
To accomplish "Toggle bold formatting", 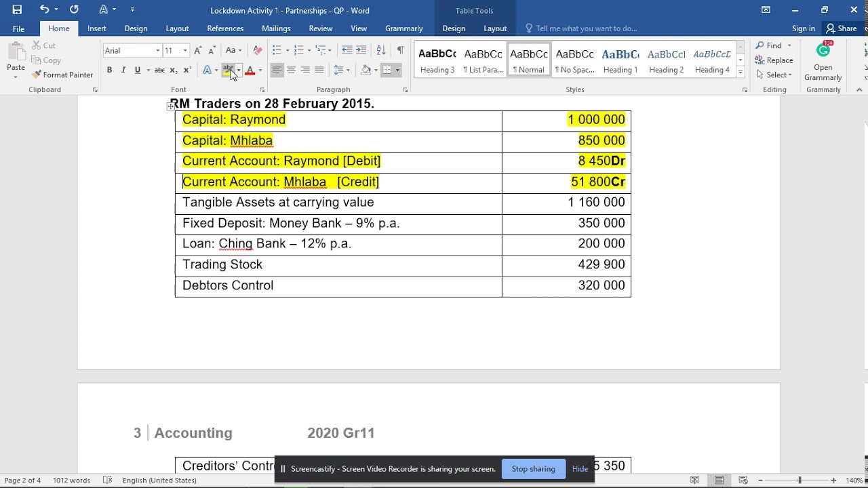I will click(109, 70).
